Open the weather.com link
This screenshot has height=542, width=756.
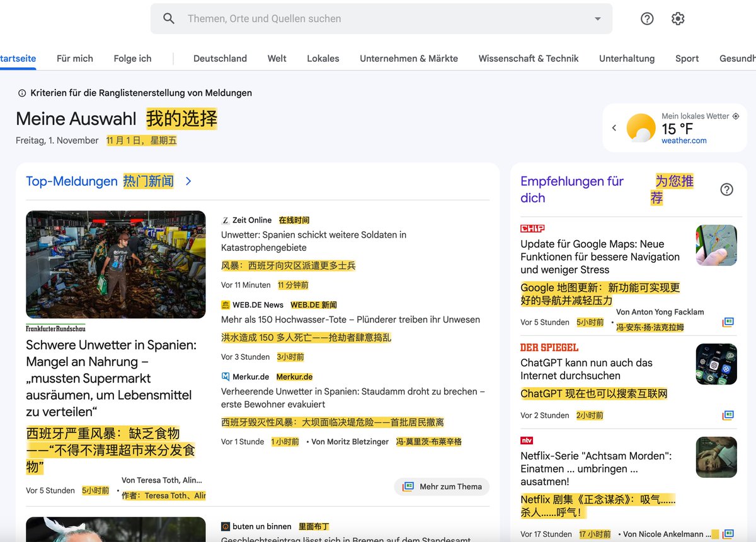point(684,141)
